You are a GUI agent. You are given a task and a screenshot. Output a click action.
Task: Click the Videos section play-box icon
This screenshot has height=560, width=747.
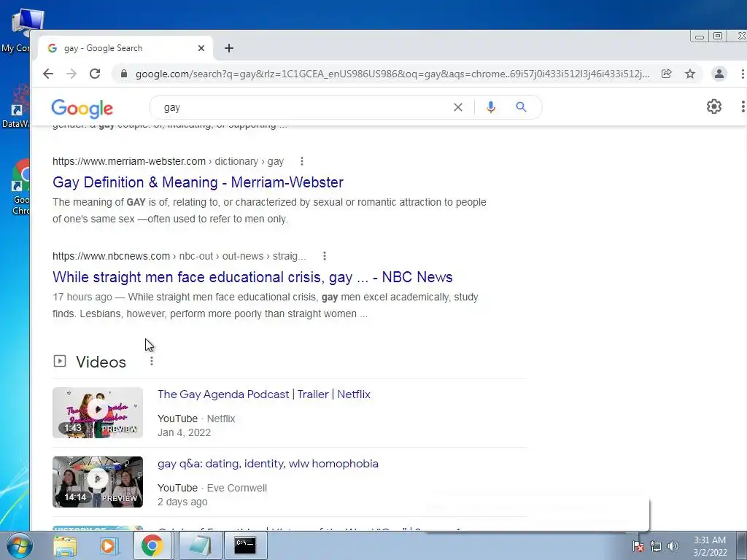click(60, 362)
